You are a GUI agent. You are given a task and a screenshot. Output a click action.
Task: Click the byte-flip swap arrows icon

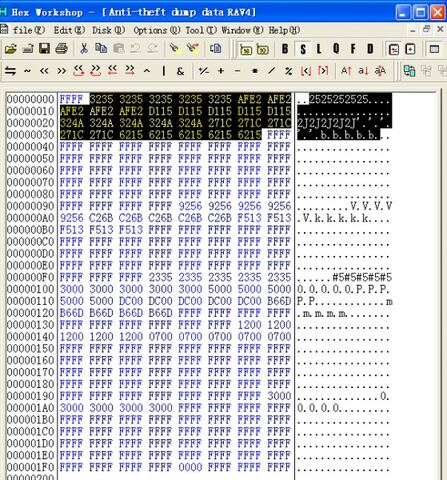click(x=10, y=71)
